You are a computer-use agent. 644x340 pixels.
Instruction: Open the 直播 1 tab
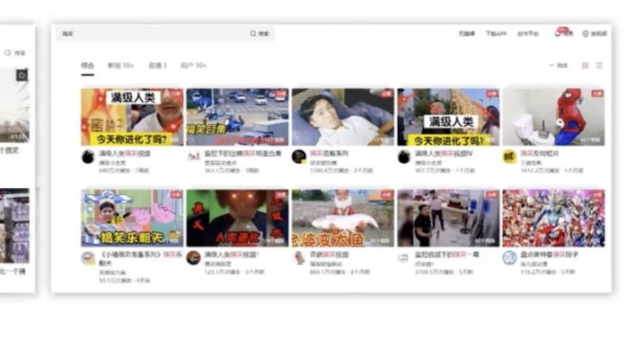point(157,66)
